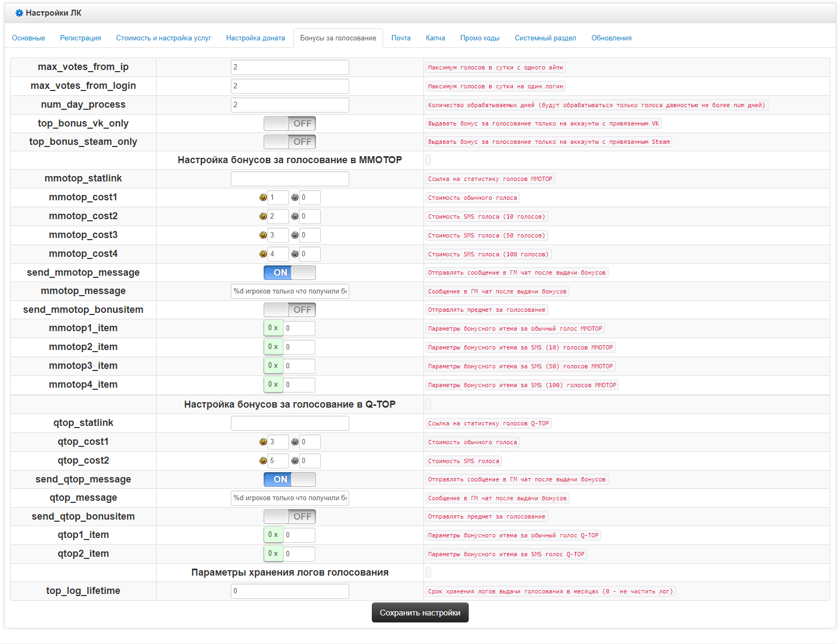Click the mmotop4_item ID input field
This screenshot has width=840, height=644.
click(299, 385)
